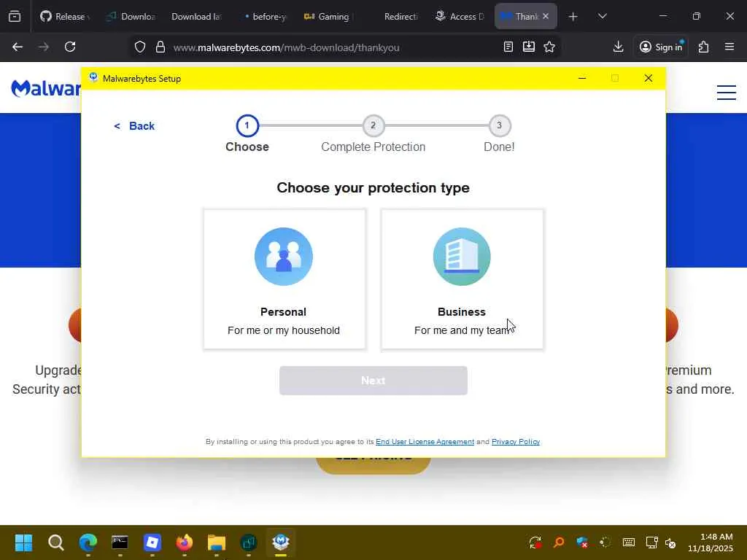The image size is (747, 560).
Task: Switch to the Download la browser tab
Action: (196, 17)
